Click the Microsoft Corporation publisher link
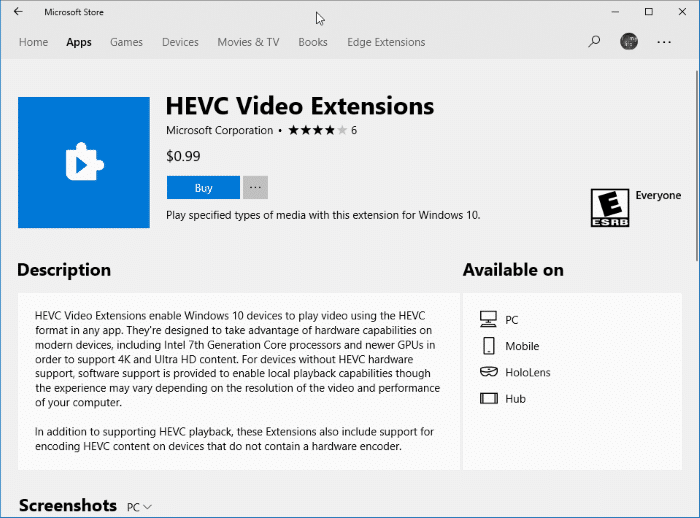 tap(219, 130)
